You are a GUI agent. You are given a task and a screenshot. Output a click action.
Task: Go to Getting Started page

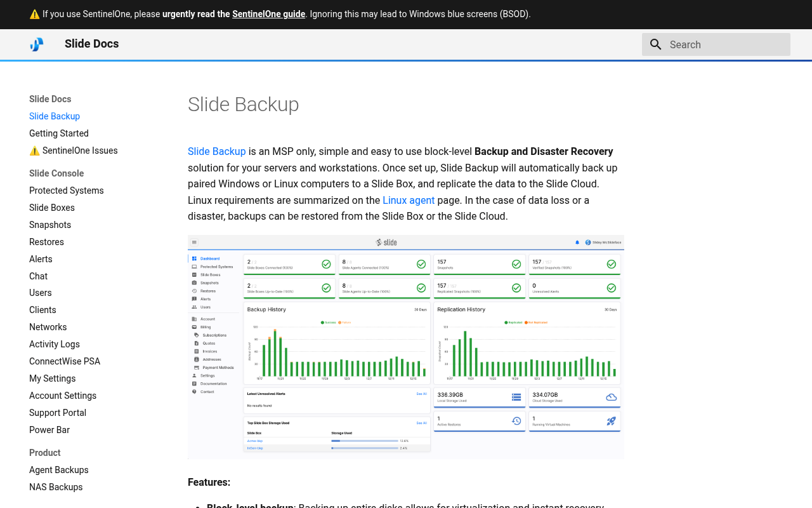[59, 133]
